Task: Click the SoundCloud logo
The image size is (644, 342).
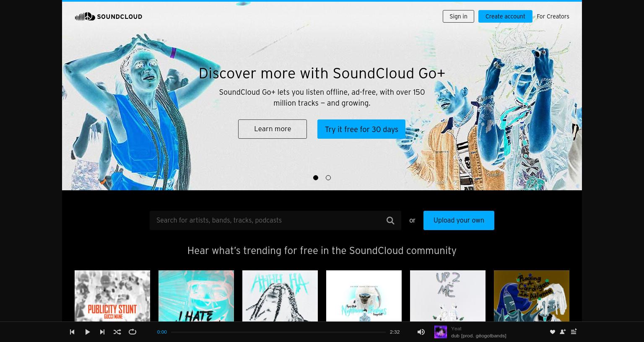Action: 108,16
